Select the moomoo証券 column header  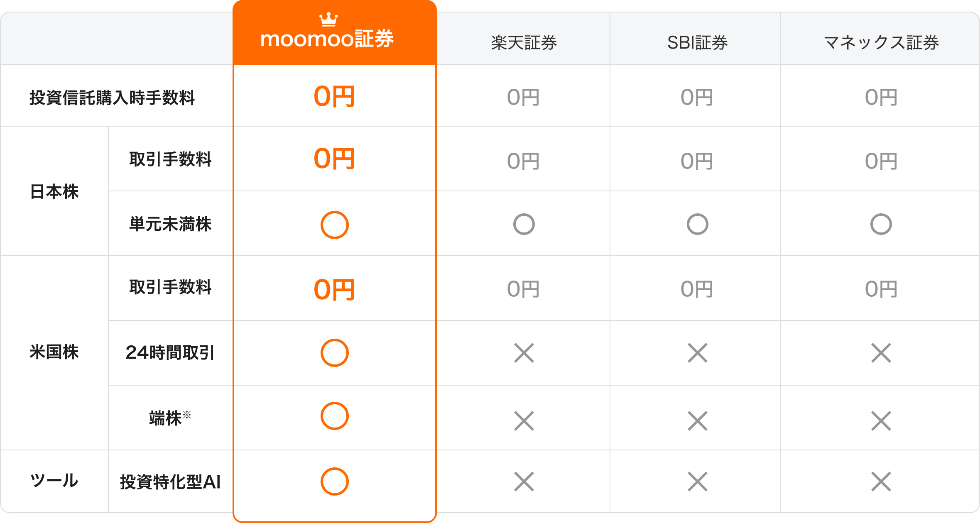(327, 39)
